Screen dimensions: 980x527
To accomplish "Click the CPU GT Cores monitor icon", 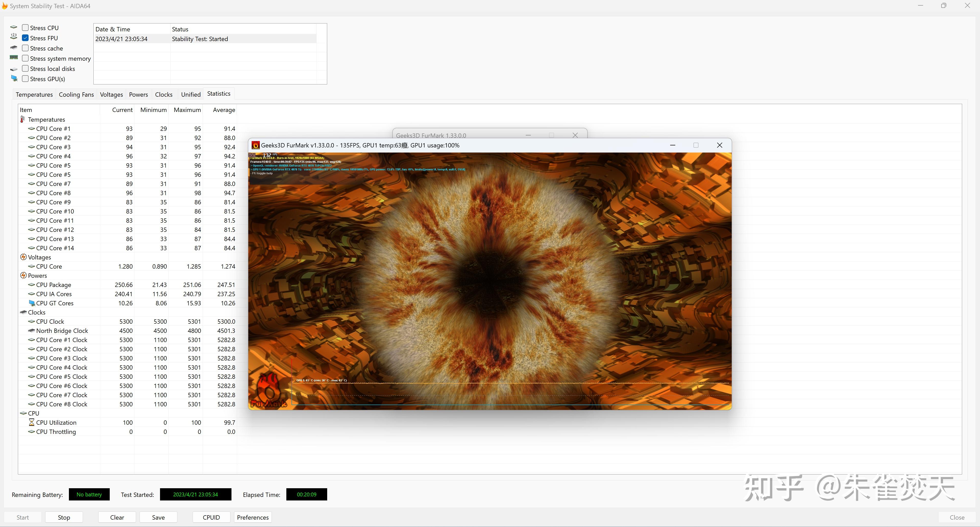I will [32, 303].
